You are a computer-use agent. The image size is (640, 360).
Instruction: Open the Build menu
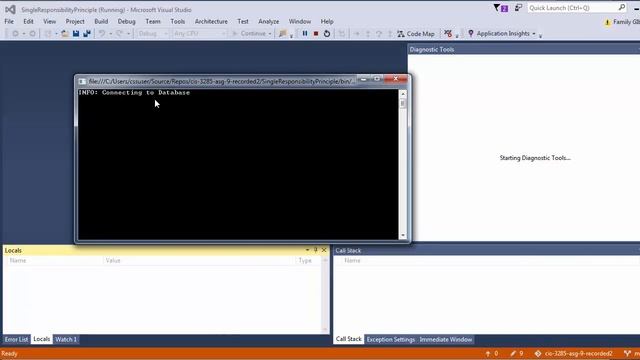(101, 21)
